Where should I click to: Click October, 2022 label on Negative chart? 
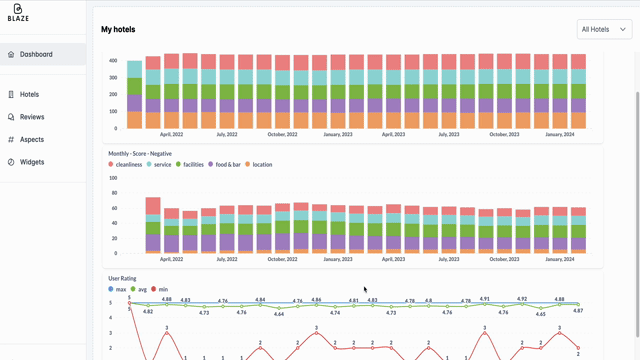(x=282, y=259)
